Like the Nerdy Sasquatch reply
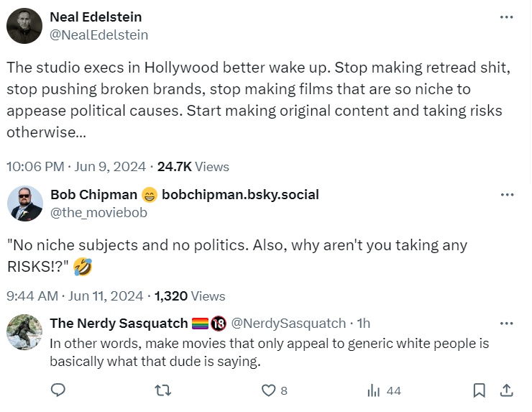 (x=269, y=390)
